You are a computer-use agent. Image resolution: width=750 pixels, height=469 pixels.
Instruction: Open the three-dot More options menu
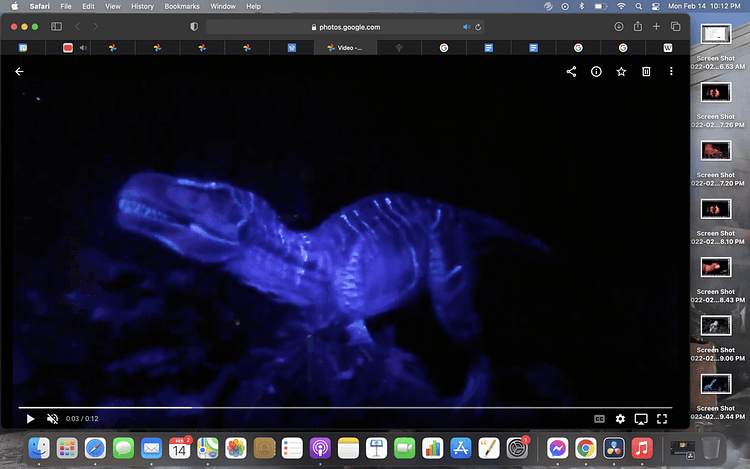pos(671,71)
